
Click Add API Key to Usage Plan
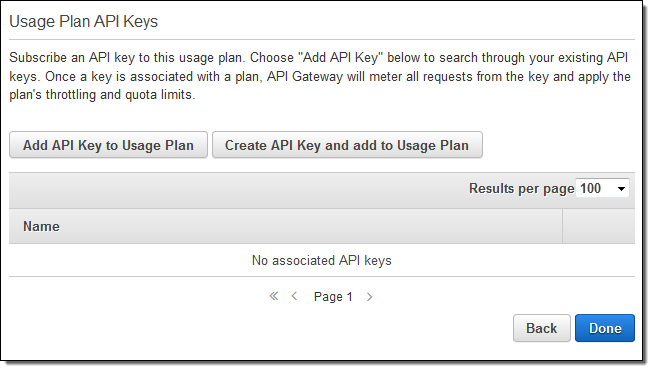pos(108,145)
